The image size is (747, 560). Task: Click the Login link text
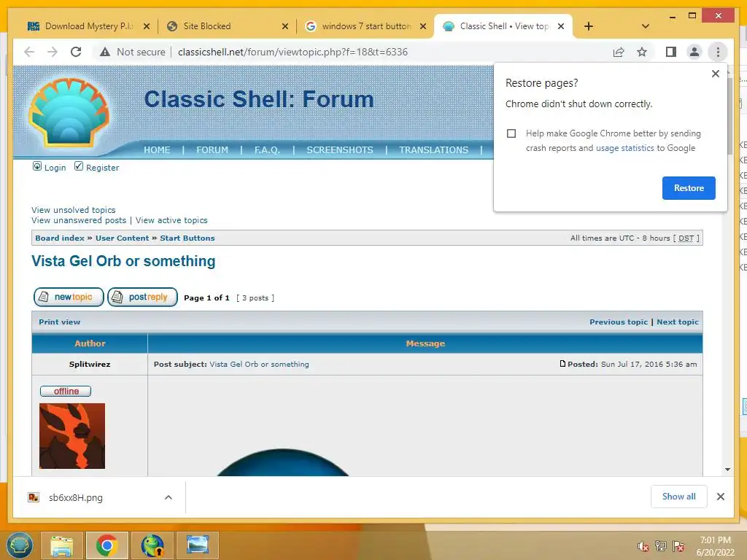click(x=55, y=168)
